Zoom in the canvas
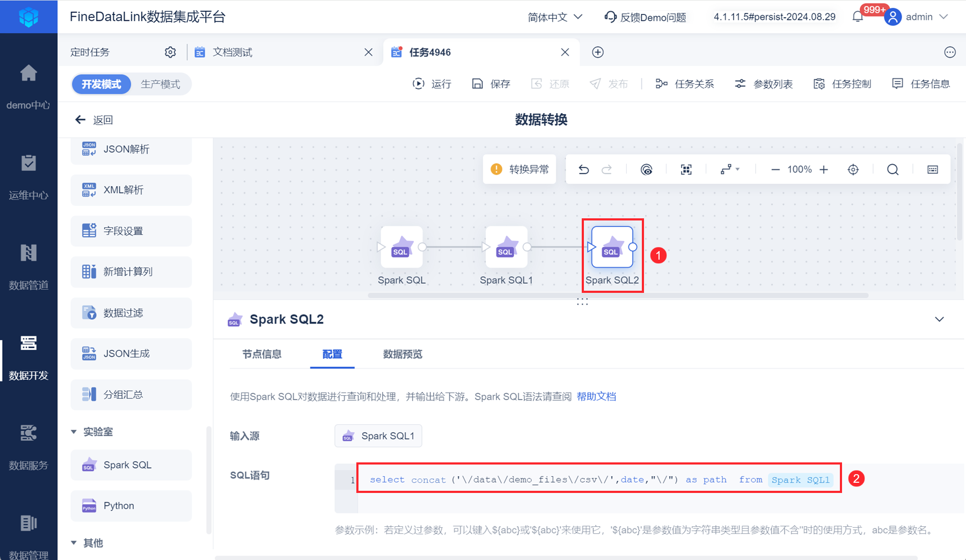This screenshot has width=966, height=560. click(x=824, y=170)
